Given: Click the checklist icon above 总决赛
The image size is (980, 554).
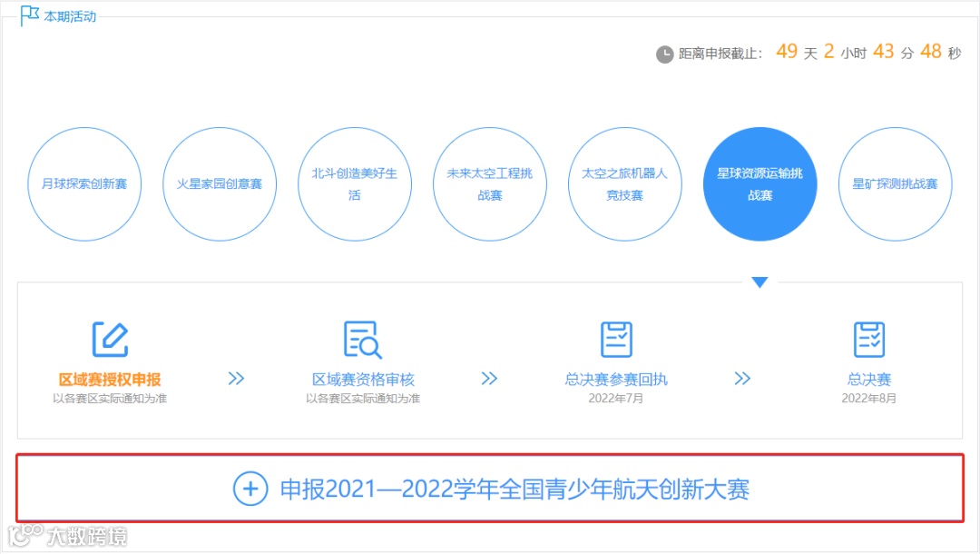Looking at the screenshot, I should click(x=868, y=340).
